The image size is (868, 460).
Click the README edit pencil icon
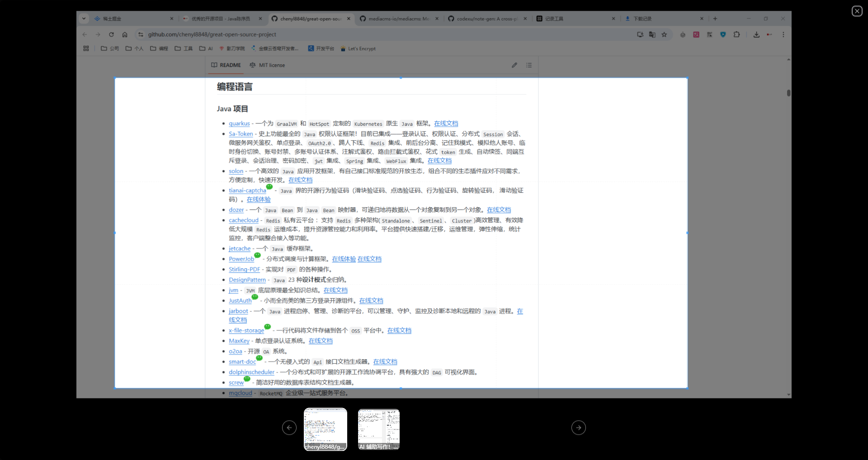tap(514, 65)
